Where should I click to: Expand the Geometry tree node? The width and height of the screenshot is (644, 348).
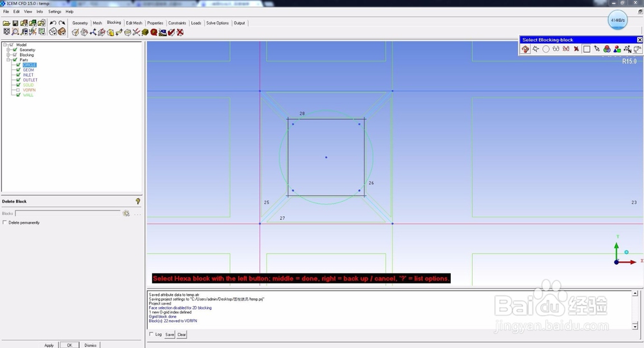click(8, 50)
